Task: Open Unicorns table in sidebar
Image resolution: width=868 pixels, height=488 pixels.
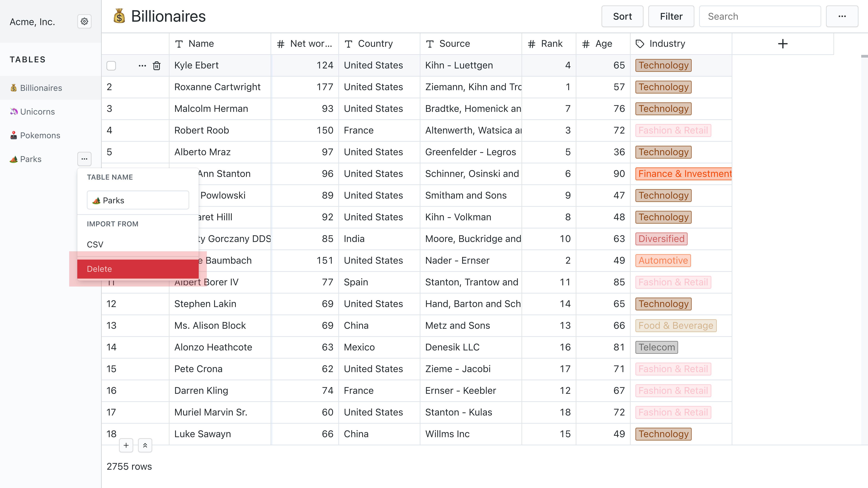Action: coord(37,111)
